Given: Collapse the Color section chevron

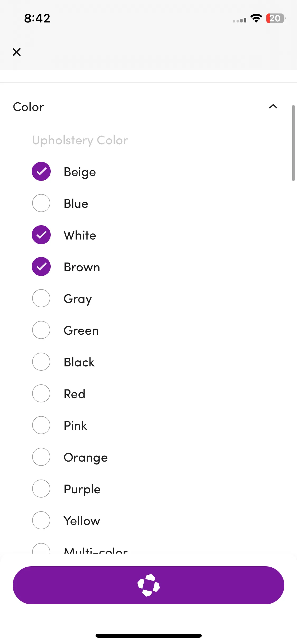Looking at the screenshot, I should [x=273, y=107].
